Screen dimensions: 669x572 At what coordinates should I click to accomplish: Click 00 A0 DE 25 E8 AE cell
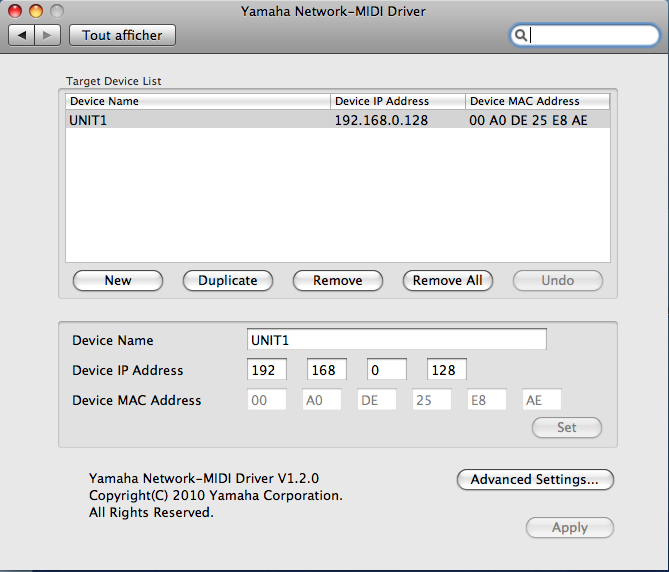528,120
